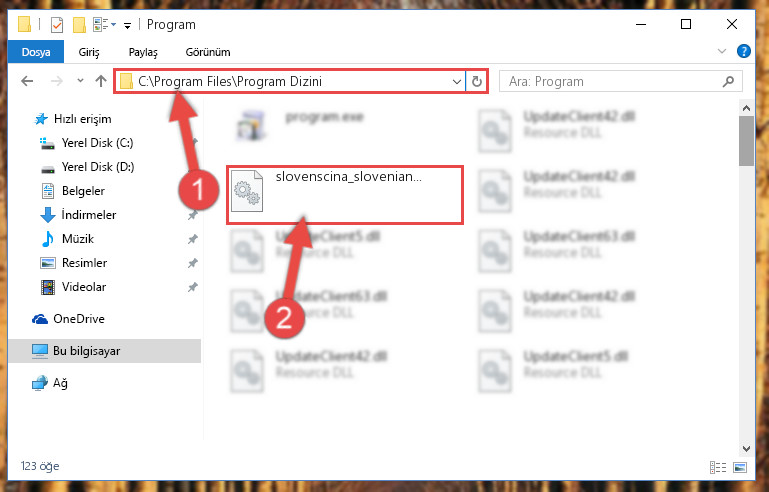Switch to the Görünüm ribbon tab
Viewport: 769px width, 492px height.
tap(208, 52)
